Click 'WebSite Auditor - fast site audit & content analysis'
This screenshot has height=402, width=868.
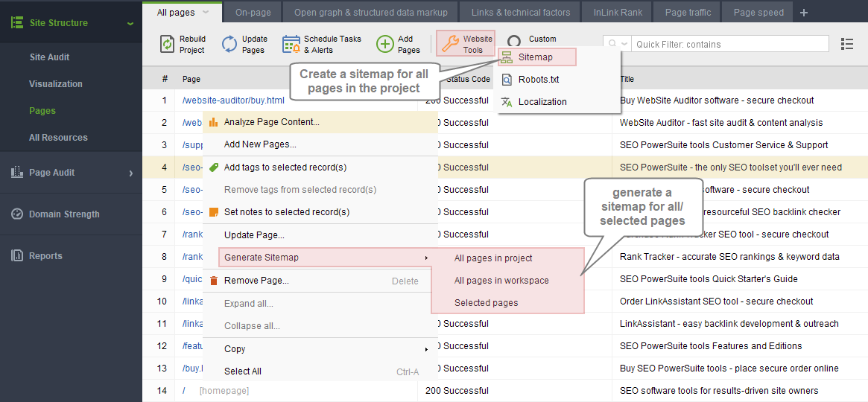[721, 122]
